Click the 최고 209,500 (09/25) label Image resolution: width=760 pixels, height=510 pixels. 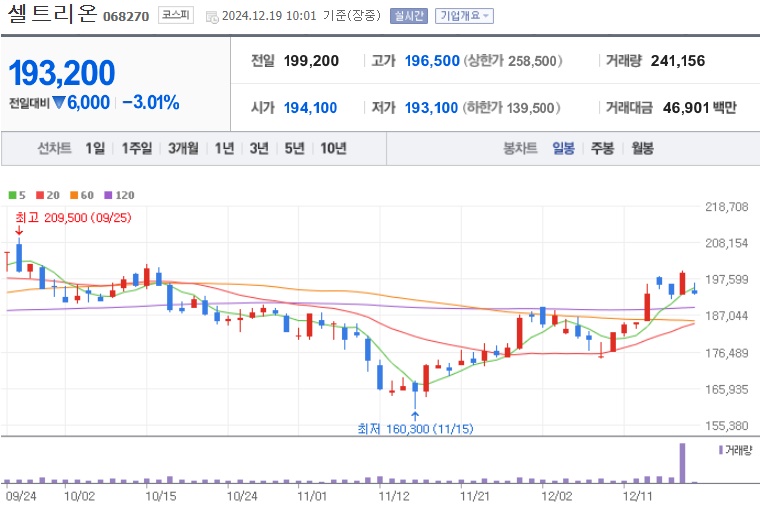73,218
